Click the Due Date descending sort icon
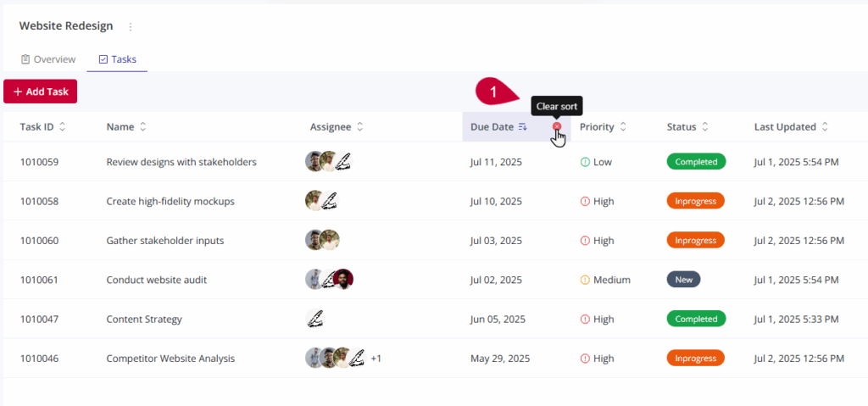Viewport: 868px width, 406px height. pos(522,127)
